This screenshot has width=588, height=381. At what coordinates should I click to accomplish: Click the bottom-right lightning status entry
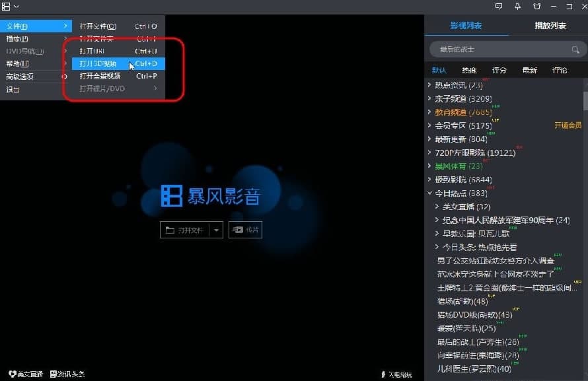[397, 374]
